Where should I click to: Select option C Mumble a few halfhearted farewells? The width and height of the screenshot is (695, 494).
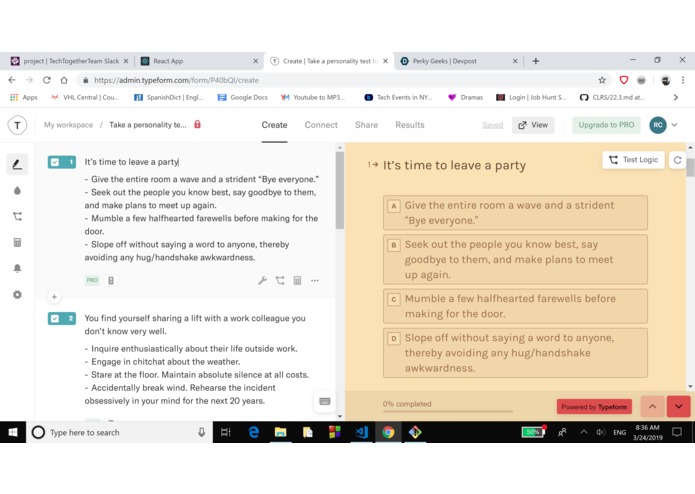[x=515, y=306]
